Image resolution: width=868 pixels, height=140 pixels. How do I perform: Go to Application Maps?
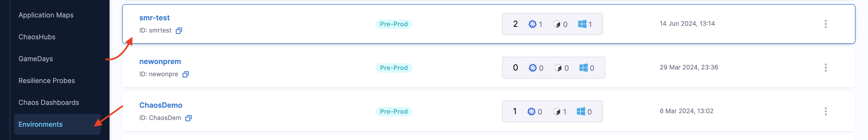pos(46,15)
